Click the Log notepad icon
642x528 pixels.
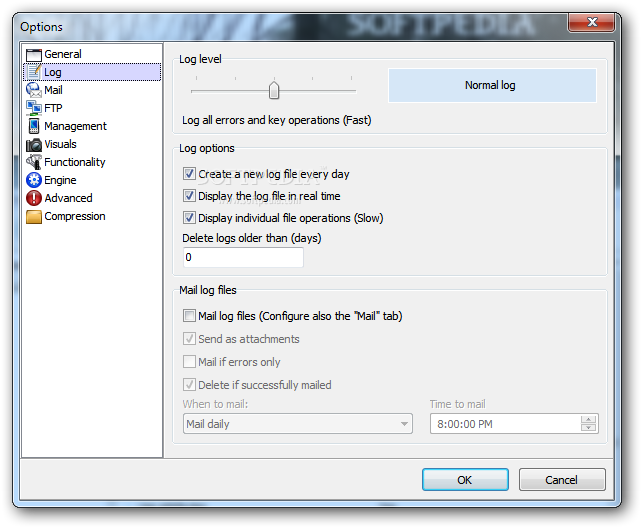[x=34, y=72]
